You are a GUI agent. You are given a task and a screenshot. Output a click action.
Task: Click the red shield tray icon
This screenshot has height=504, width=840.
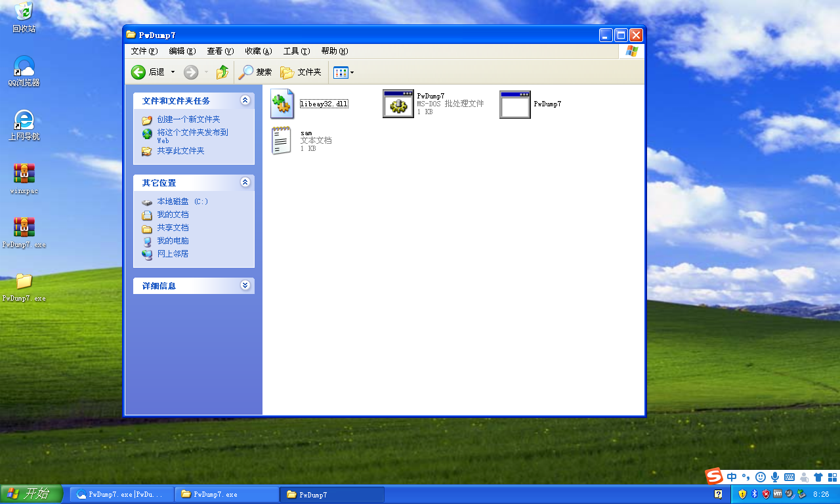tap(766, 494)
